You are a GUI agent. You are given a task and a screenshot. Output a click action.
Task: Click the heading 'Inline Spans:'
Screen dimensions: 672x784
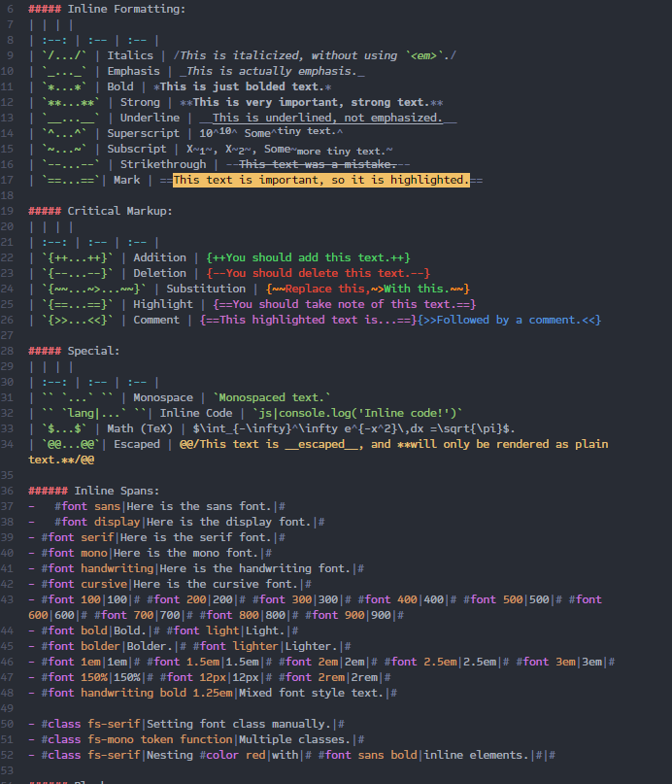117,491
